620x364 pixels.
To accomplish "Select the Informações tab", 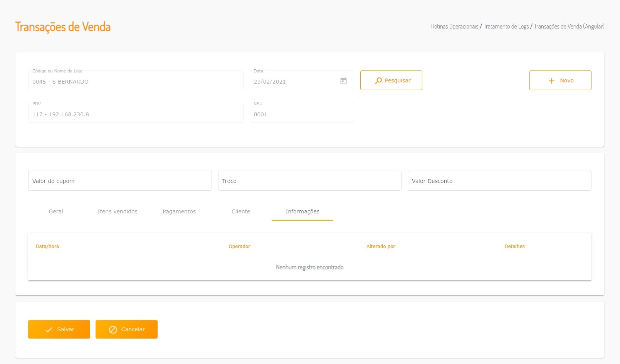I will tap(302, 211).
